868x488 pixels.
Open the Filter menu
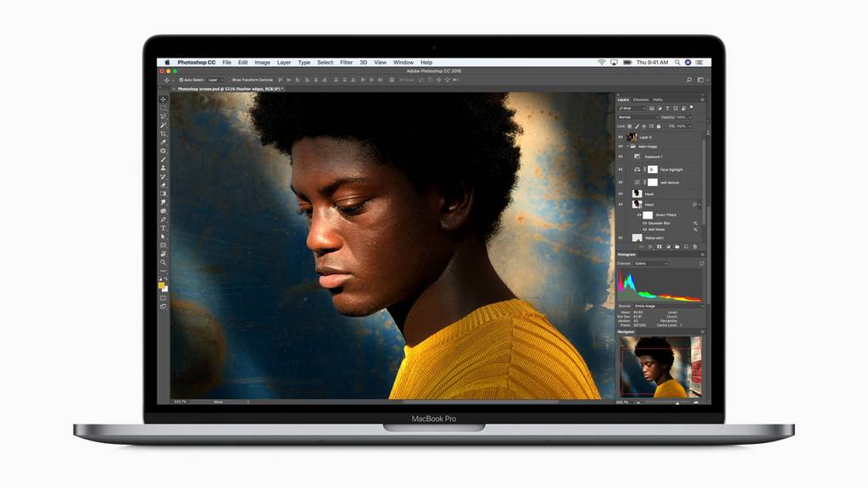coord(347,63)
